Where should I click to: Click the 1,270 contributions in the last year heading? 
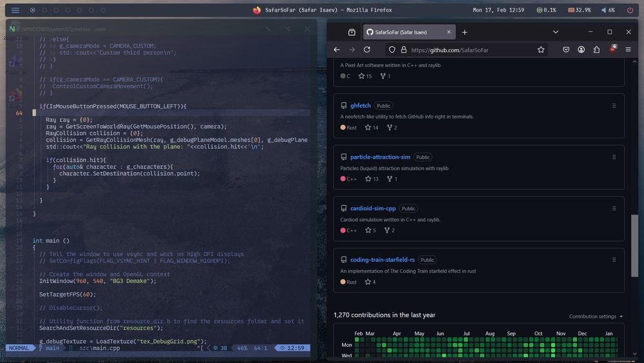pos(384,315)
